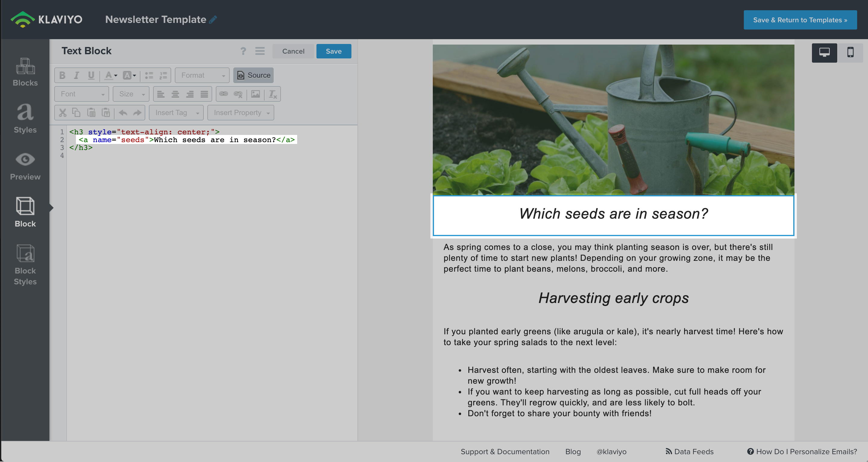Align text left
The image size is (868, 462).
(x=161, y=94)
